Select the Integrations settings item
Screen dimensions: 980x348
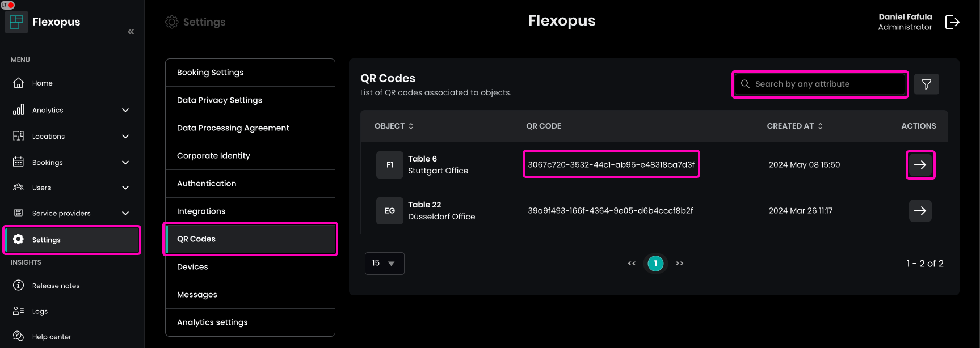click(x=250, y=211)
